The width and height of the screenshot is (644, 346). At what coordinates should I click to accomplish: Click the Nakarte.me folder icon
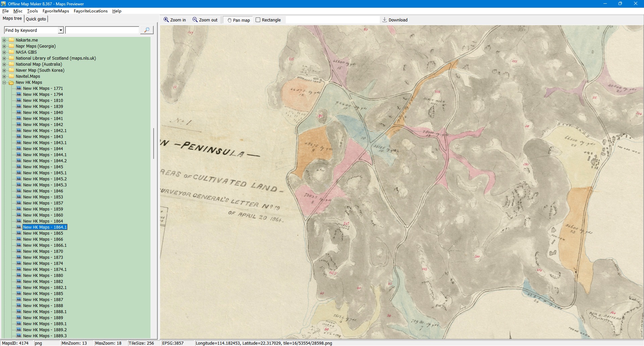pyautogui.click(x=11, y=40)
